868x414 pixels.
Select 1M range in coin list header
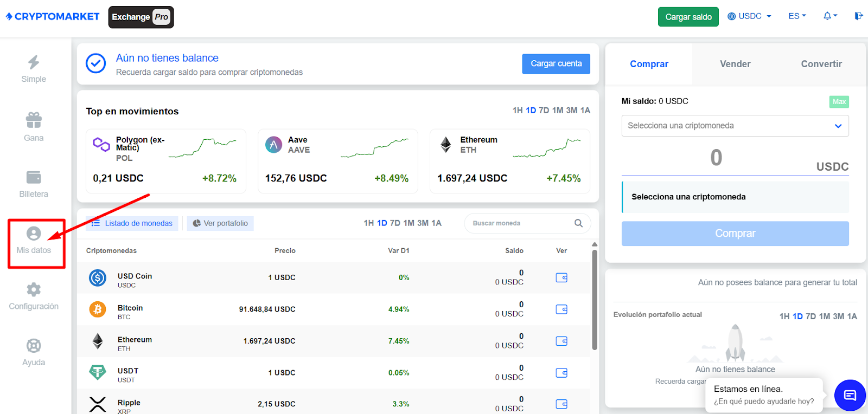click(x=409, y=223)
